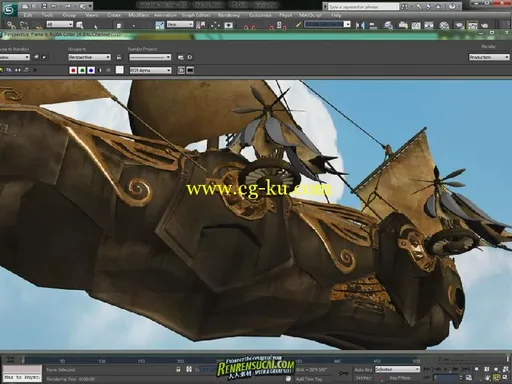This screenshot has width=512, height=384.
Task: Open the Group menu
Action: click(x=69, y=15)
